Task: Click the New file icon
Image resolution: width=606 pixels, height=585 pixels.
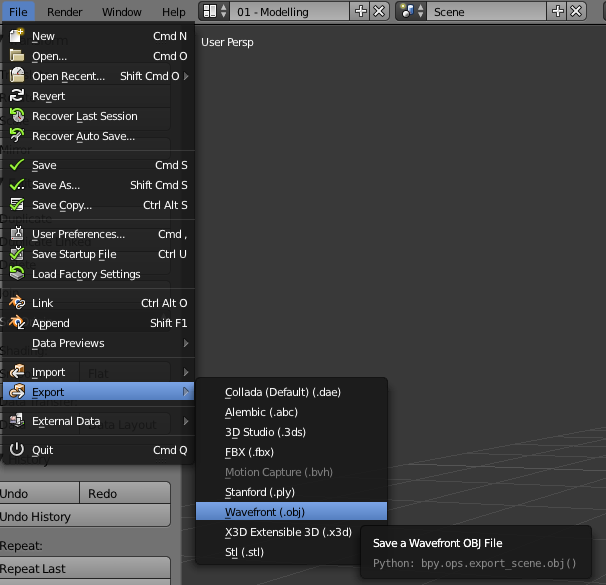Action: pos(17,36)
